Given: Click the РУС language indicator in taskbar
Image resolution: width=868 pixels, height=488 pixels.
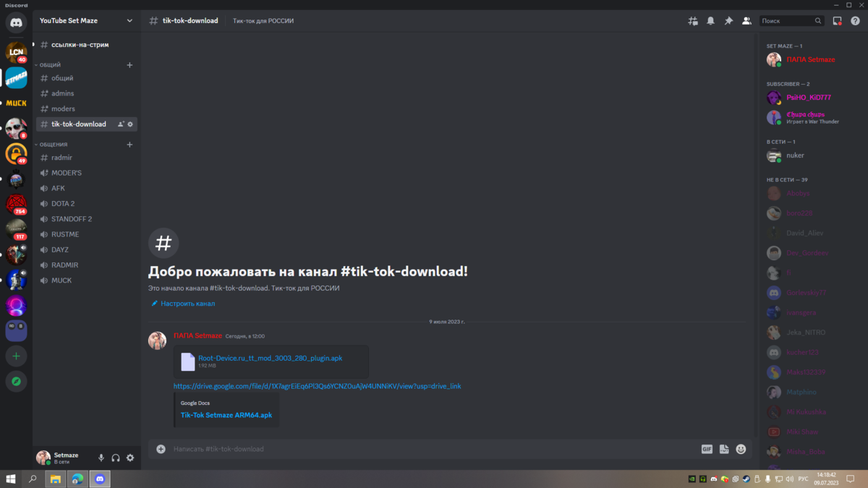Looking at the screenshot, I should (803, 479).
